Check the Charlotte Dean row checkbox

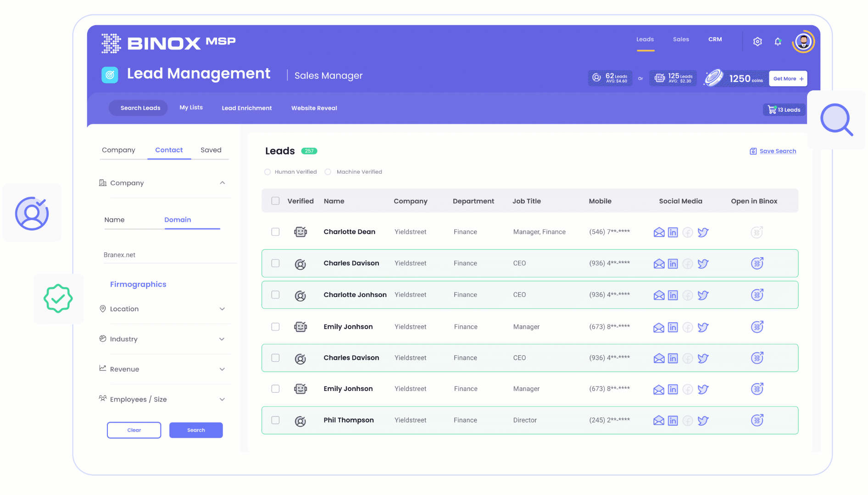275,232
